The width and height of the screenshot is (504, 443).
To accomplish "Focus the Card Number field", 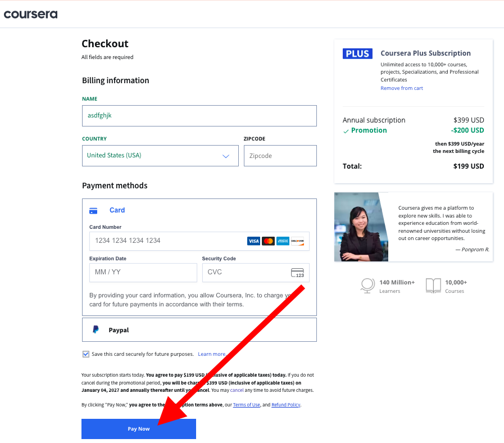I will point(166,241).
